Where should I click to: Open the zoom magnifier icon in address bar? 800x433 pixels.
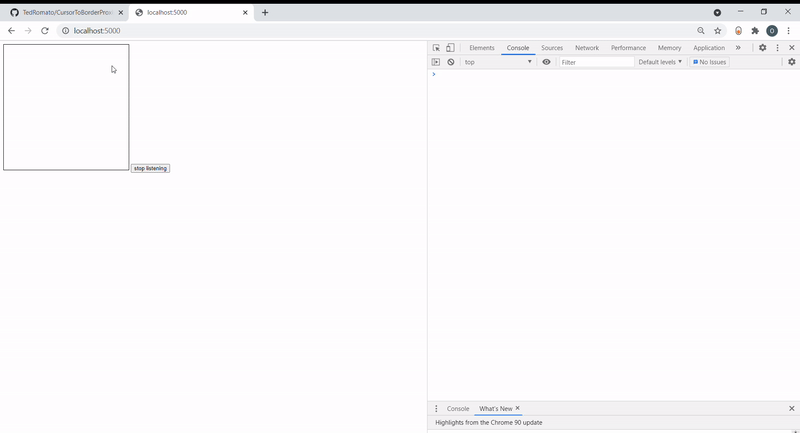click(x=701, y=31)
